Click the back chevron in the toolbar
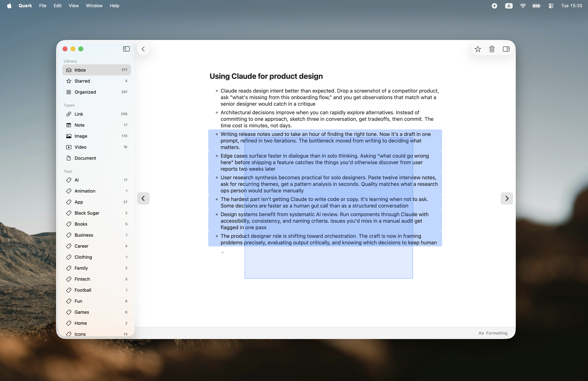 143,49
